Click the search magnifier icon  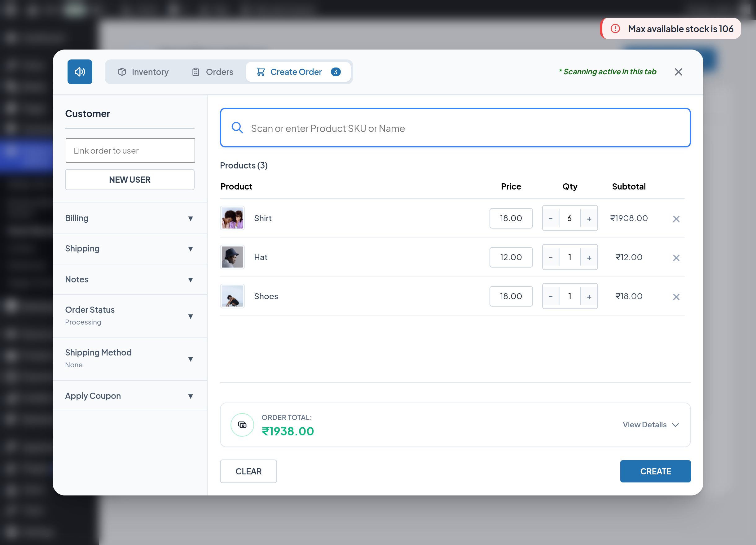237,128
